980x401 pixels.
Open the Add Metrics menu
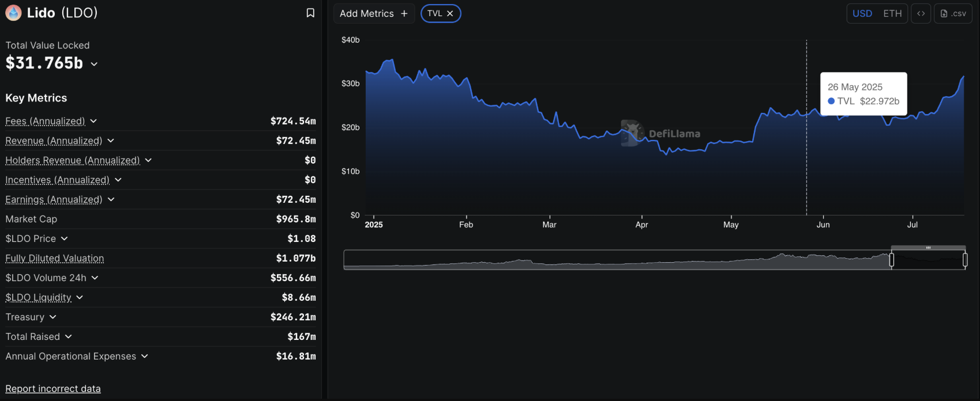point(367,13)
